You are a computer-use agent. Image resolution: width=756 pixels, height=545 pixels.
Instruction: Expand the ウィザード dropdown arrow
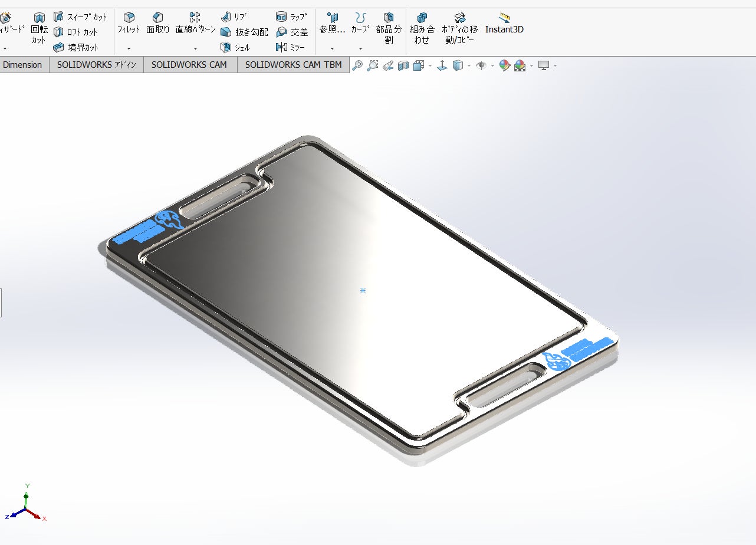5,48
